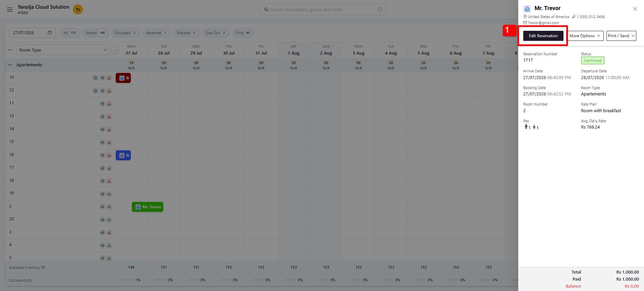Viewport: 644px width, 291px height.
Task: Click reservation number 1717
Action: tap(528, 60)
